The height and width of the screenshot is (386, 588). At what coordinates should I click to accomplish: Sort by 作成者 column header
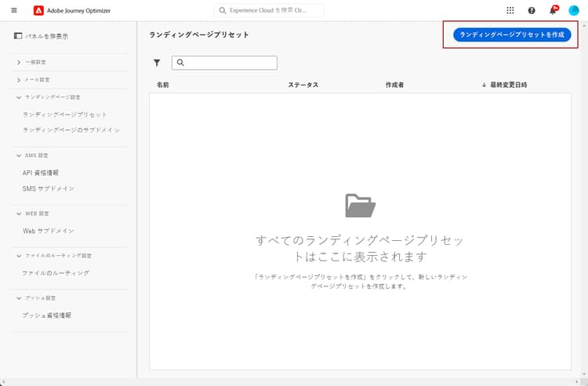(394, 85)
